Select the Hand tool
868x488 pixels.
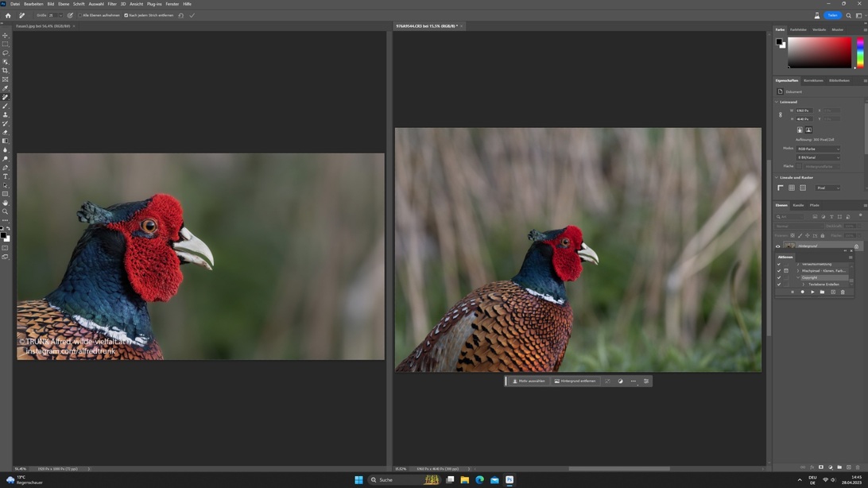point(6,203)
